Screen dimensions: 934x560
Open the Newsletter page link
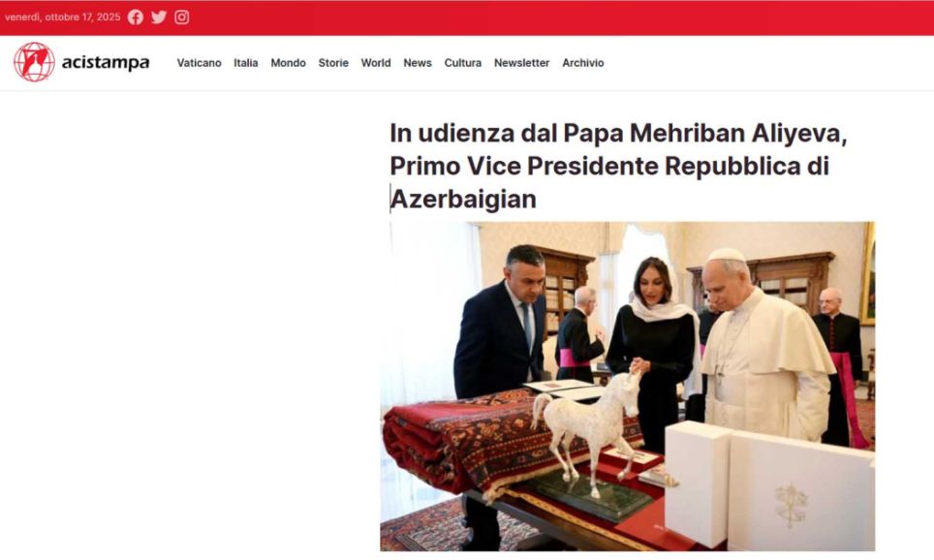point(522,63)
